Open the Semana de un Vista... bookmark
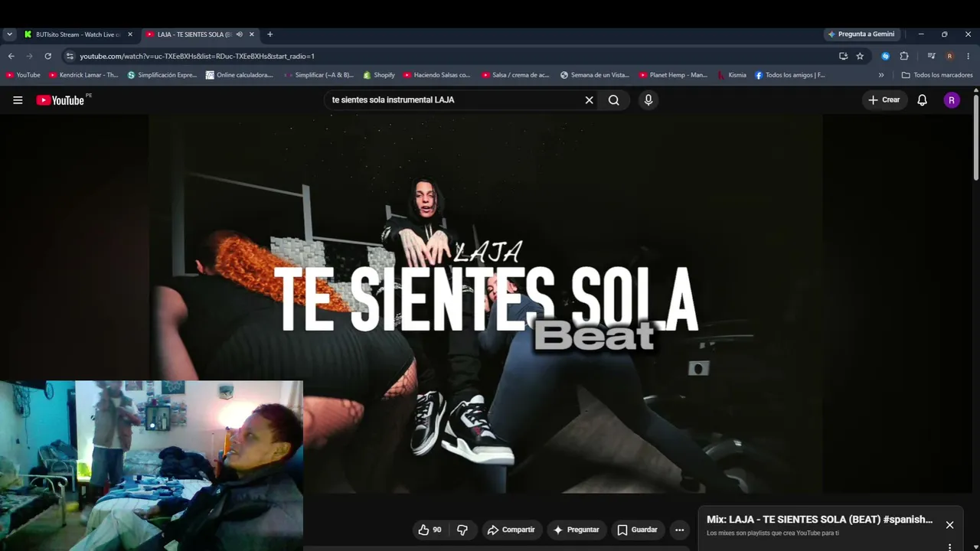 click(x=595, y=75)
